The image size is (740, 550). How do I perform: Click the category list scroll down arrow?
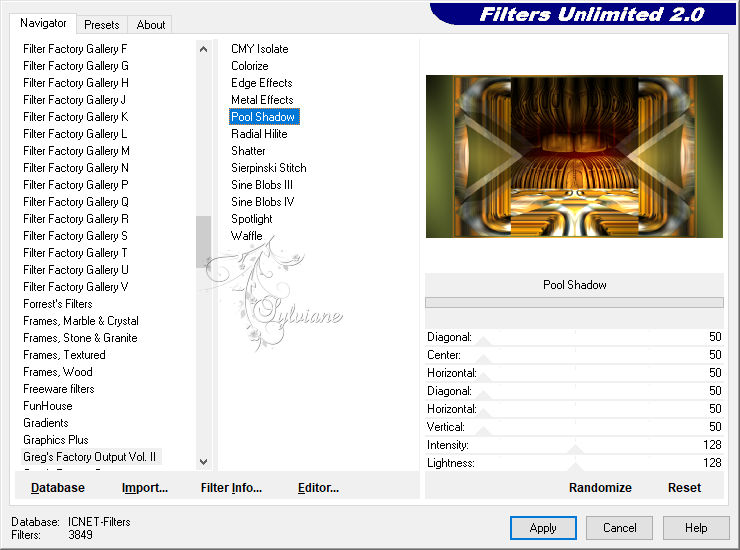[x=203, y=462]
